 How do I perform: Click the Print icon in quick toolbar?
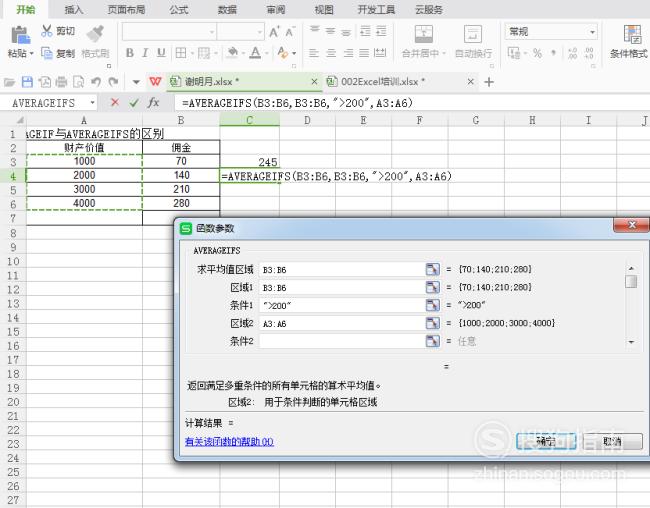pyautogui.click(x=61, y=82)
